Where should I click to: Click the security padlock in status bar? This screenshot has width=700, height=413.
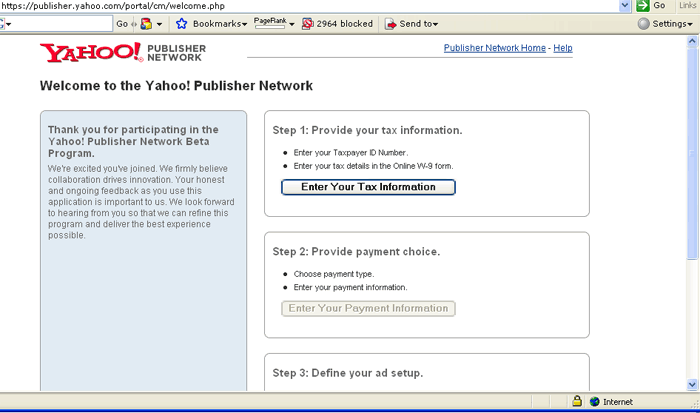(x=576, y=402)
